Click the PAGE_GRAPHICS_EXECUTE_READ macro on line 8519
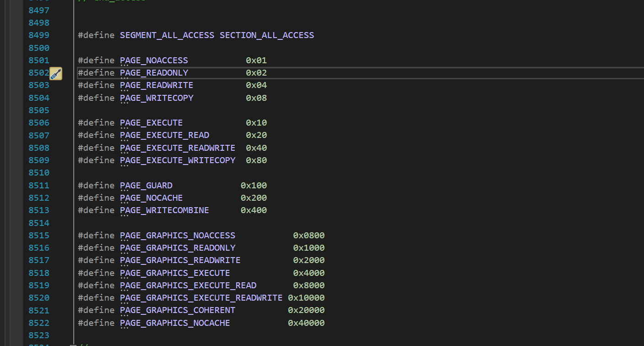Image resolution: width=644 pixels, height=346 pixels. [188, 286]
